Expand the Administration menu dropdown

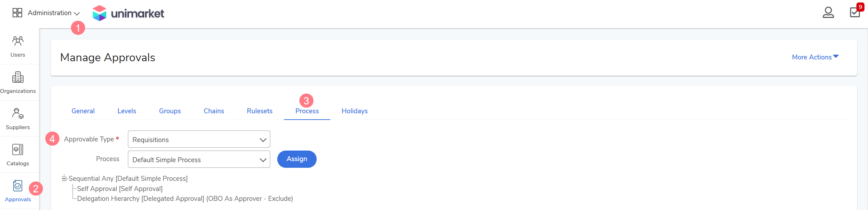(x=54, y=13)
